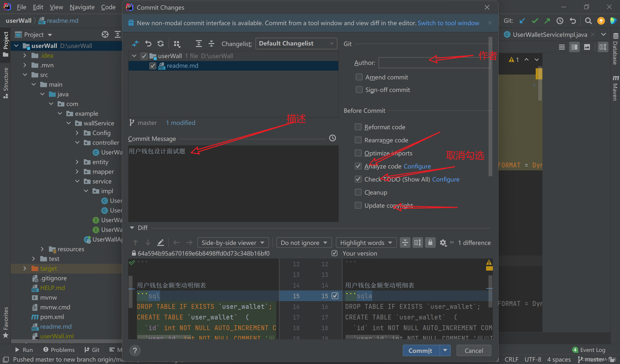Viewport: 620px width, 364px height.
Task: Enable the Reformat code checkbox
Action: click(x=357, y=127)
